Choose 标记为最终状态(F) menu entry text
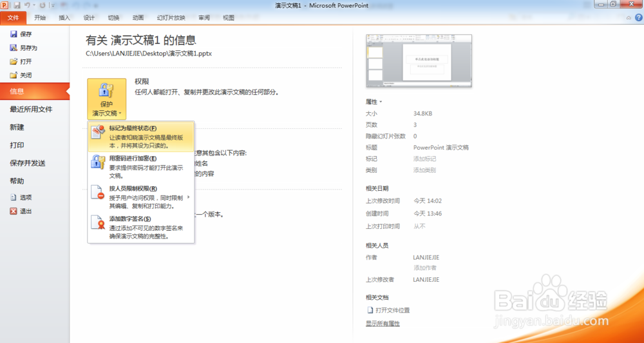The image size is (644, 343). pos(133,128)
